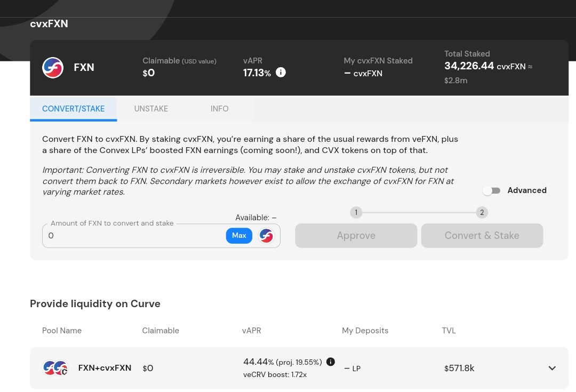
Task: Open info icon beside 44.44% pool vAPR
Action: [331, 362]
